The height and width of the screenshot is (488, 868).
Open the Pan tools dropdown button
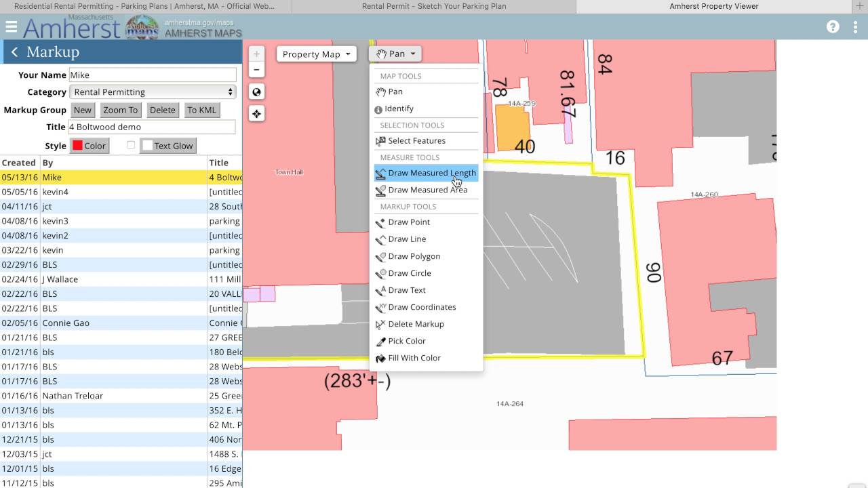coord(395,54)
